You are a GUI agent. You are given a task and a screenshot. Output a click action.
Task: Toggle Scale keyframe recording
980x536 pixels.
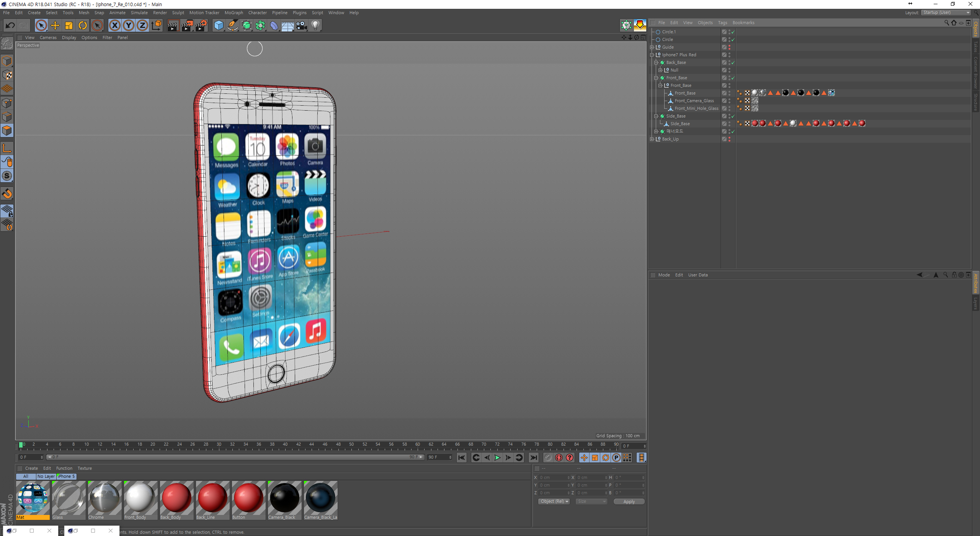[595, 458]
